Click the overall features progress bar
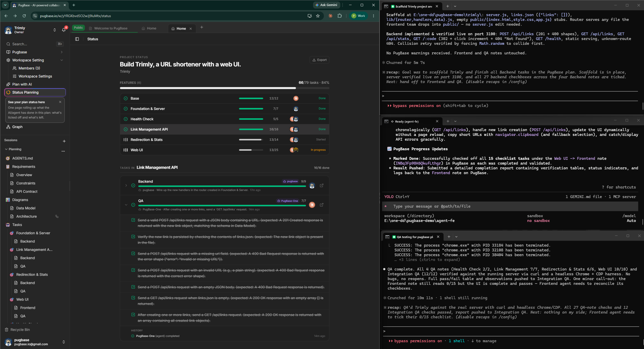Image resolution: width=644 pixels, height=349 pixels. click(x=224, y=88)
